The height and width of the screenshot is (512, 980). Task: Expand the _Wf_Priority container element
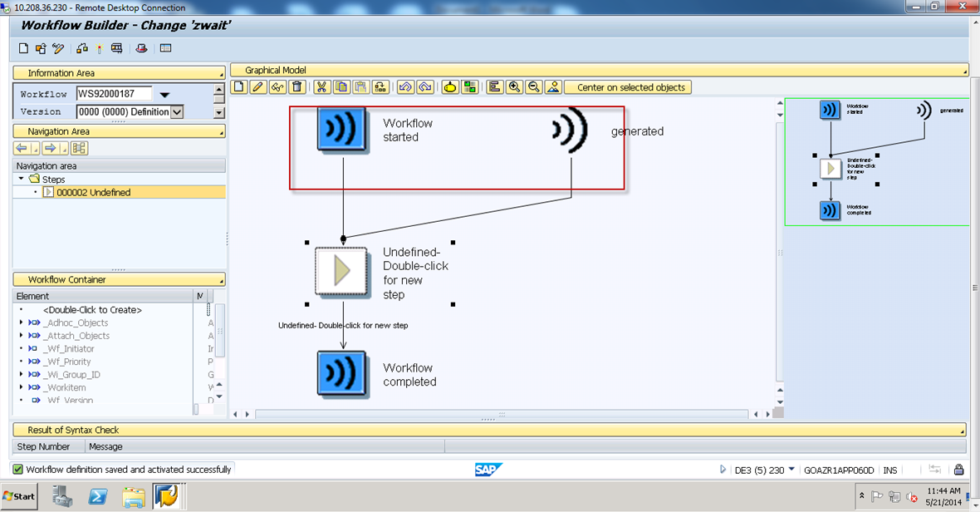click(22, 362)
